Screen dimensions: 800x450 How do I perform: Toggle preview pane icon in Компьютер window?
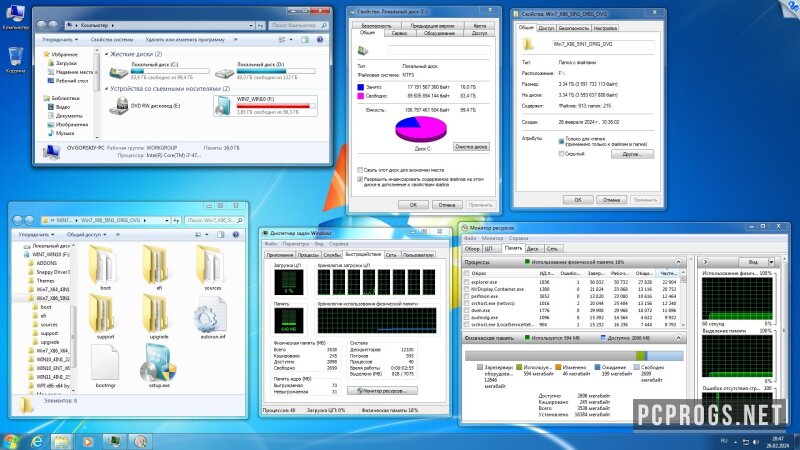305,39
